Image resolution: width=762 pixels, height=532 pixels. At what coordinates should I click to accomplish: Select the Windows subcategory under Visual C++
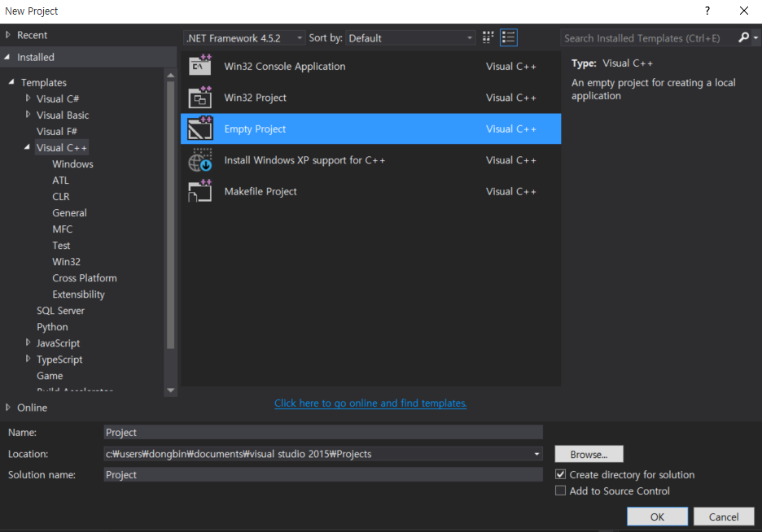pos(72,164)
